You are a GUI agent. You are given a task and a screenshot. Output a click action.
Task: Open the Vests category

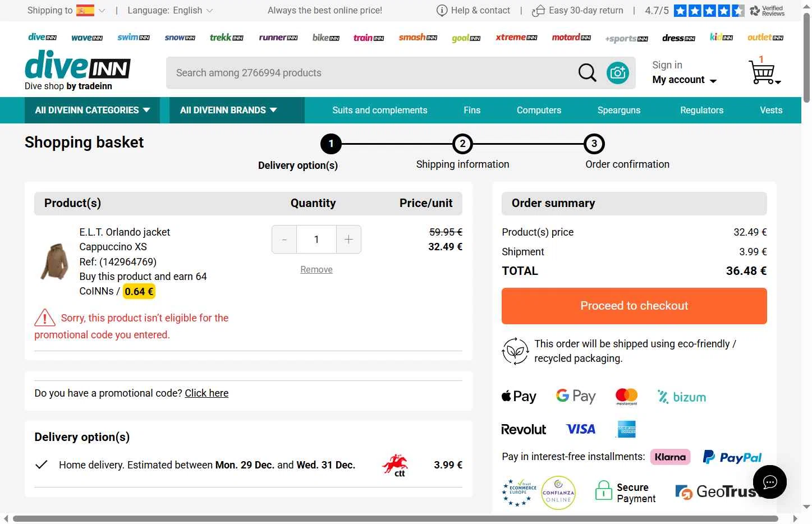click(x=771, y=110)
